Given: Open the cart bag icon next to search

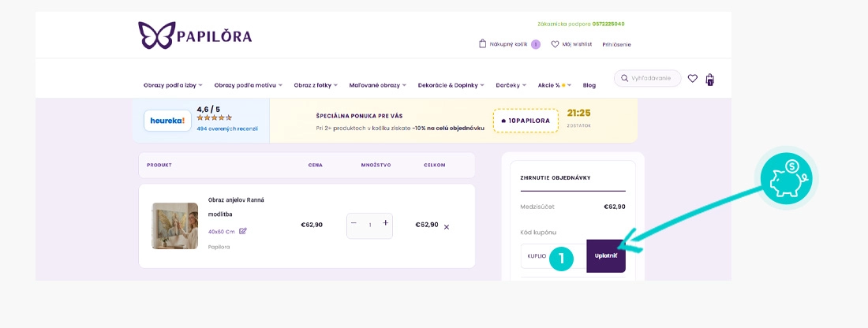Looking at the screenshot, I should point(709,80).
